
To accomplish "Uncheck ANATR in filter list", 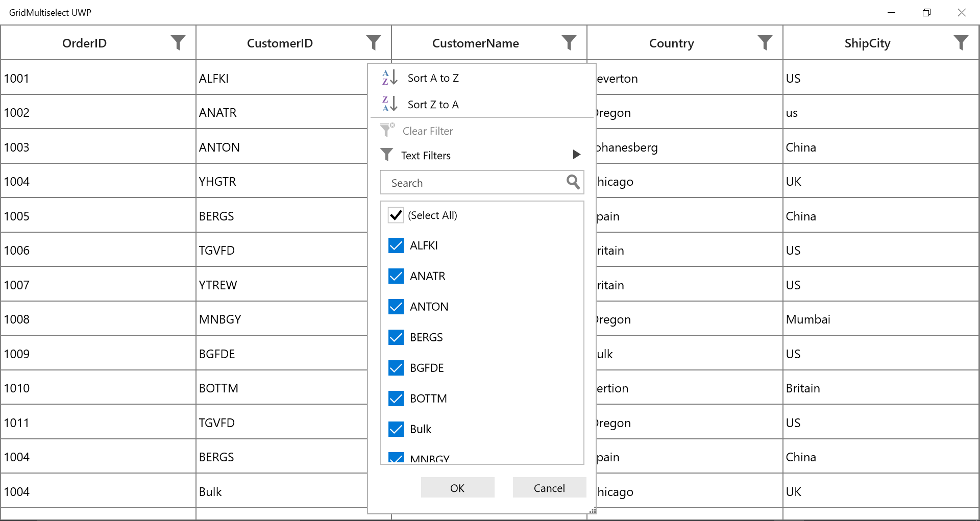I will point(396,276).
